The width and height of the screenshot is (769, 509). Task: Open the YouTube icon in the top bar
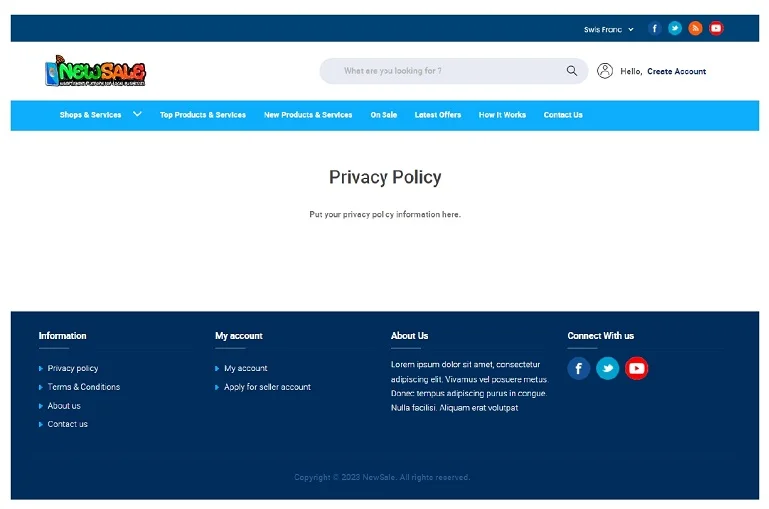click(x=716, y=29)
